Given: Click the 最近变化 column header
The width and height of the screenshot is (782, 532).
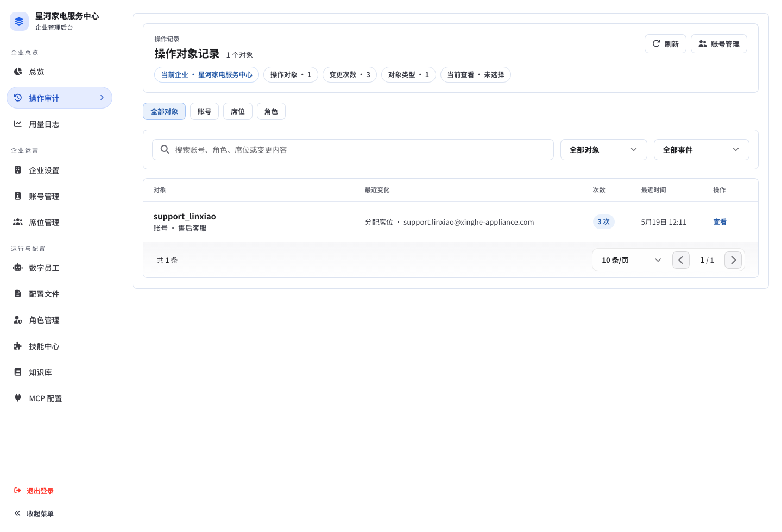Looking at the screenshot, I should point(377,190).
